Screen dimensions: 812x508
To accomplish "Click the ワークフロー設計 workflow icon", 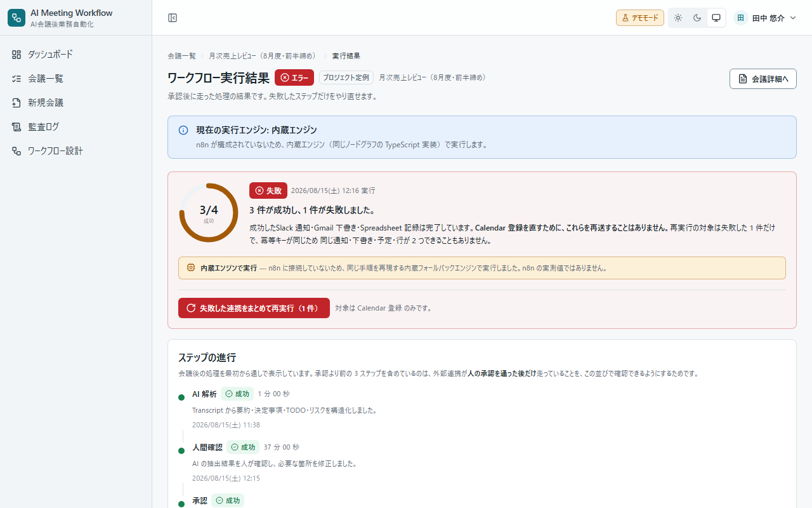I will pyautogui.click(x=16, y=151).
